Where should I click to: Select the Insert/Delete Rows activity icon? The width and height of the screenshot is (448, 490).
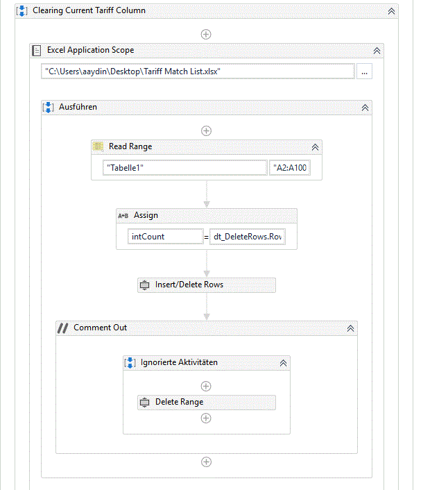click(x=144, y=285)
